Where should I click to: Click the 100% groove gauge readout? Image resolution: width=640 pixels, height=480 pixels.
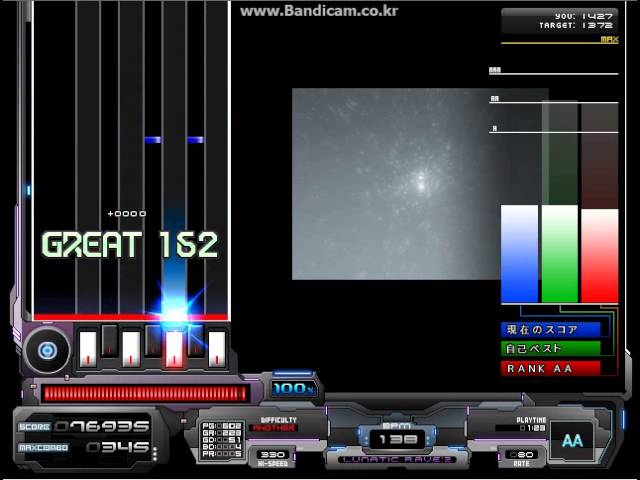pyautogui.click(x=294, y=389)
